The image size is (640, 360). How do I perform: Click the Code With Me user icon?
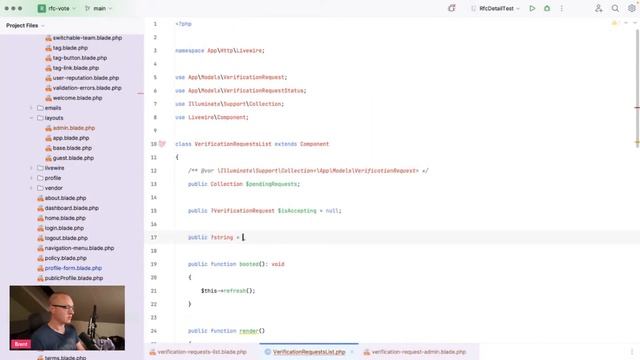tap(598, 8)
